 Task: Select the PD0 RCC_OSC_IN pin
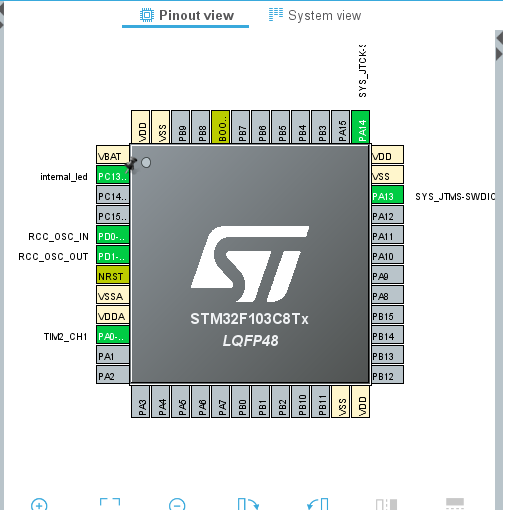[113, 235]
